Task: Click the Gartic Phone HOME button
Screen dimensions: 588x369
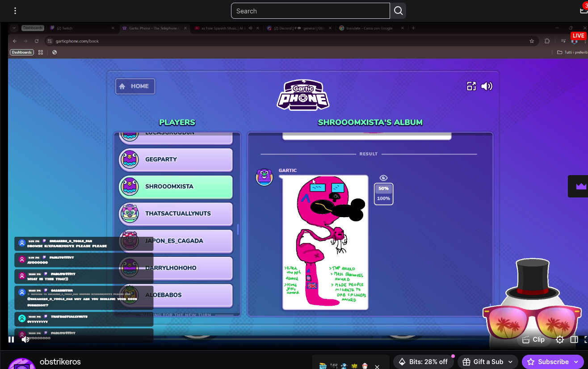Action: (135, 86)
